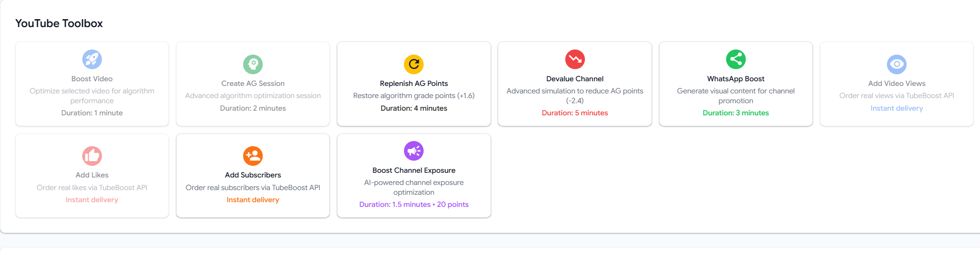Click the Create AG Session lightbulb icon
The height and width of the screenshot is (255, 980).
[x=253, y=64]
